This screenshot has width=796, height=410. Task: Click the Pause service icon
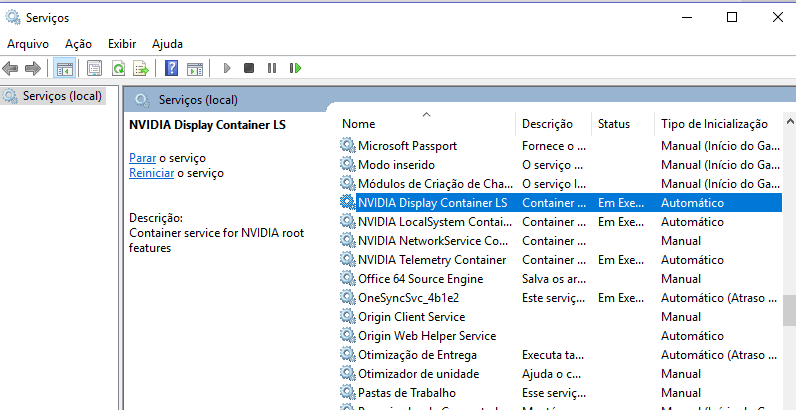point(272,68)
